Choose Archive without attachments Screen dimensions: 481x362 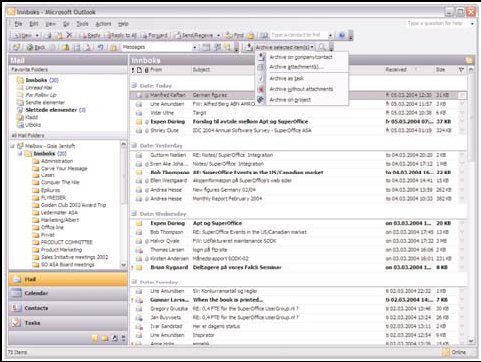[x=301, y=89]
